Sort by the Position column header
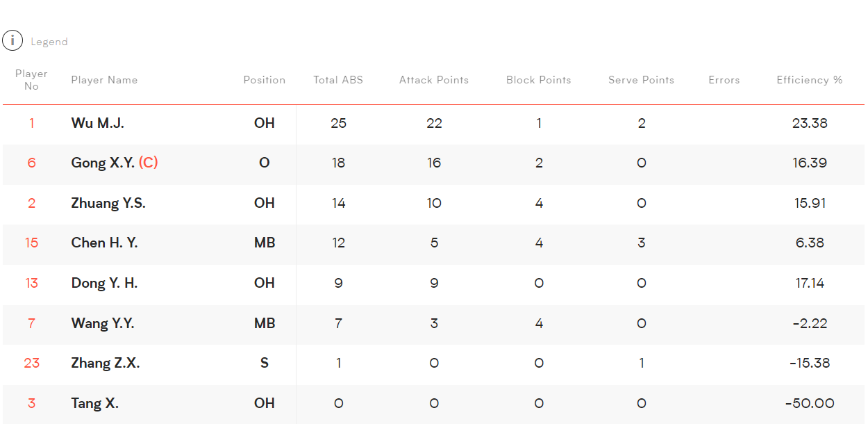 pos(265,80)
